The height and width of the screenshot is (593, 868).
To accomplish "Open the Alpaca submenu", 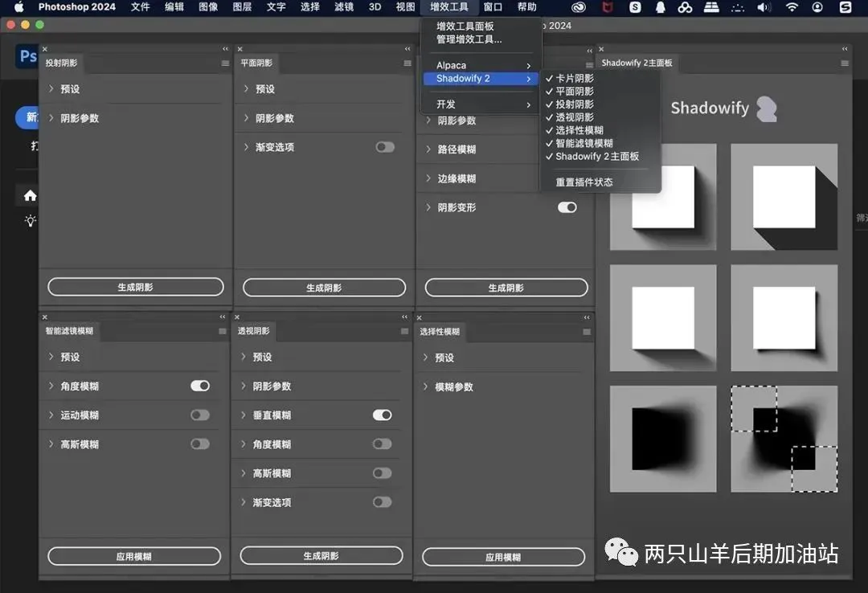I will tap(481, 65).
